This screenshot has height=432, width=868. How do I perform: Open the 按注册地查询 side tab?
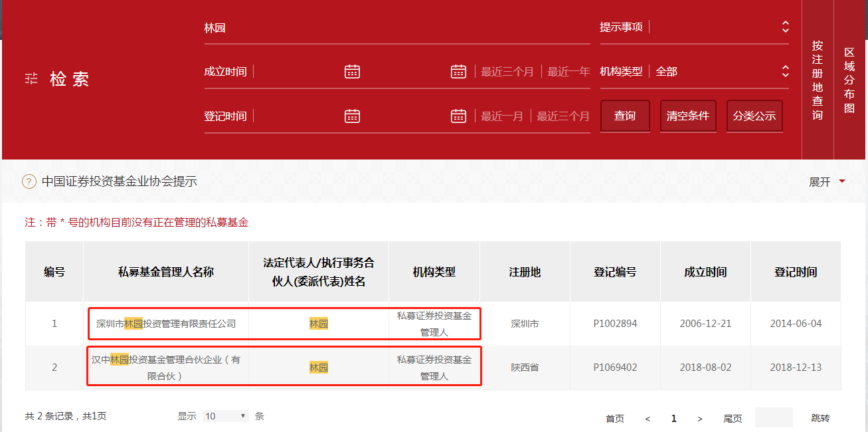(x=818, y=80)
